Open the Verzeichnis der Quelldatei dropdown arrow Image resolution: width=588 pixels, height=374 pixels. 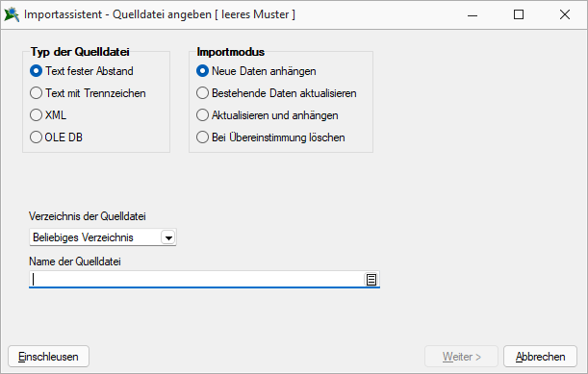pos(168,237)
